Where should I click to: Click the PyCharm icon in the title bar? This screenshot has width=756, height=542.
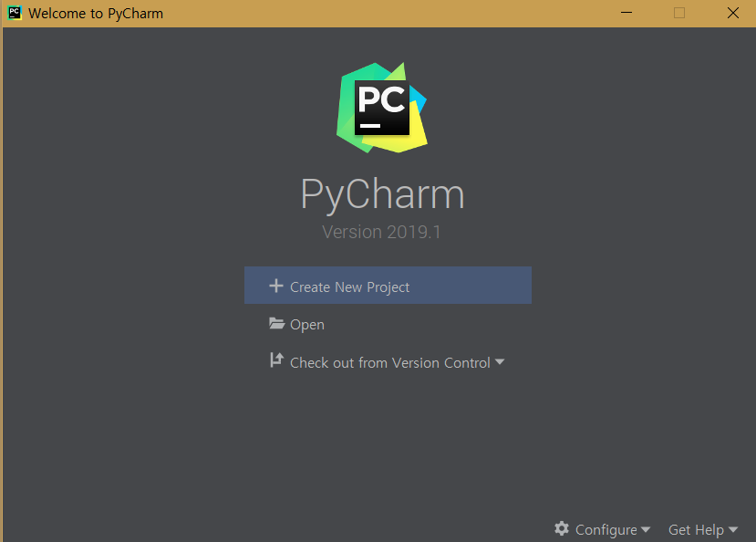(x=15, y=13)
